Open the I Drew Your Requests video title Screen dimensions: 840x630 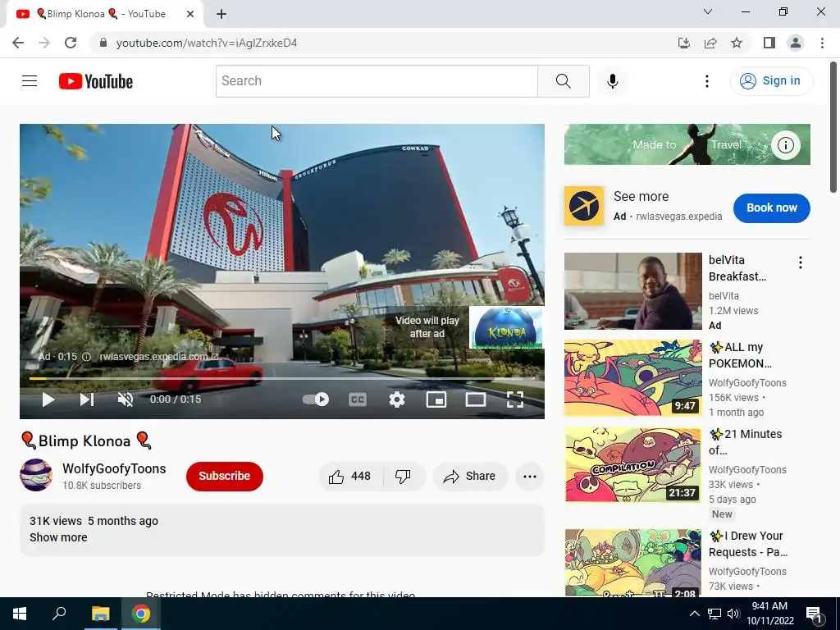coord(748,544)
